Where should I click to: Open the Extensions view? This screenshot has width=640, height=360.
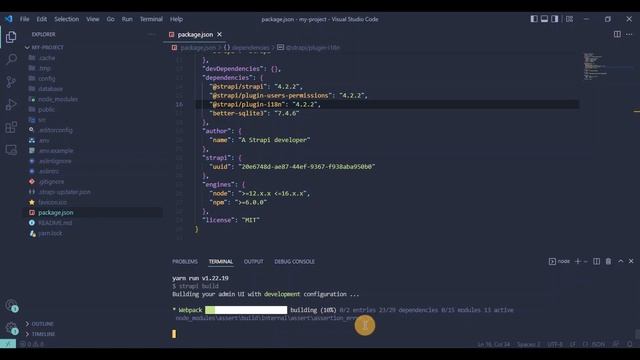(11, 127)
